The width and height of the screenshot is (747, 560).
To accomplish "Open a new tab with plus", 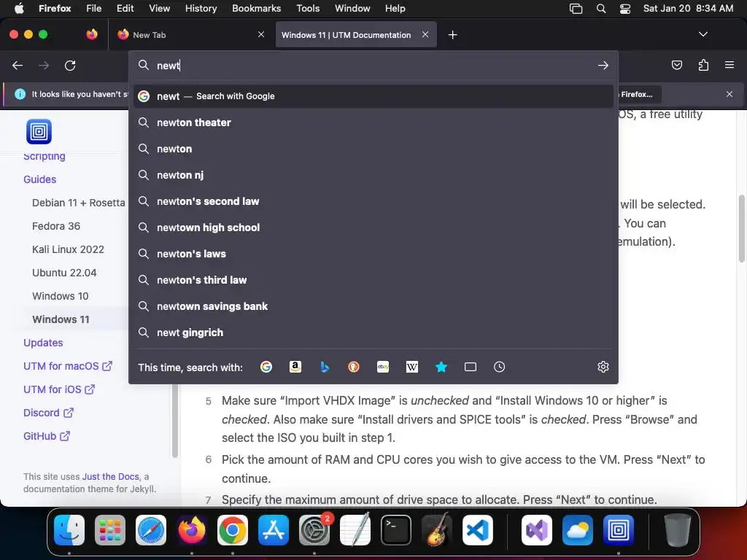I will 452,35.
